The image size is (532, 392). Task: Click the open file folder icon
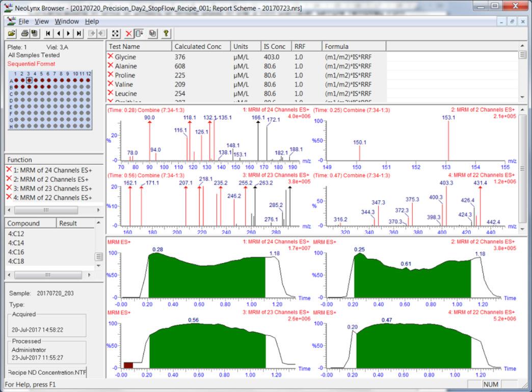click(x=12, y=33)
